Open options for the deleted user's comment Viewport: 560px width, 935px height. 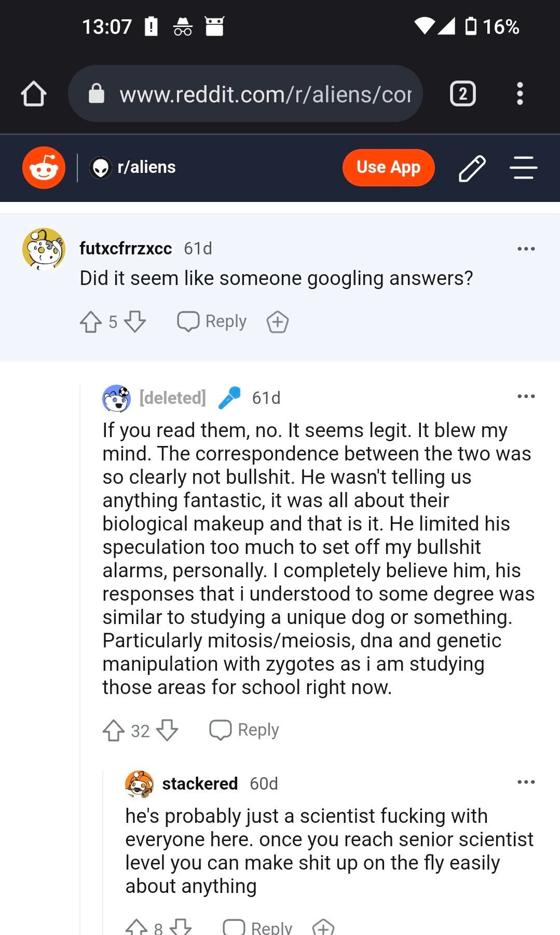tap(526, 397)
